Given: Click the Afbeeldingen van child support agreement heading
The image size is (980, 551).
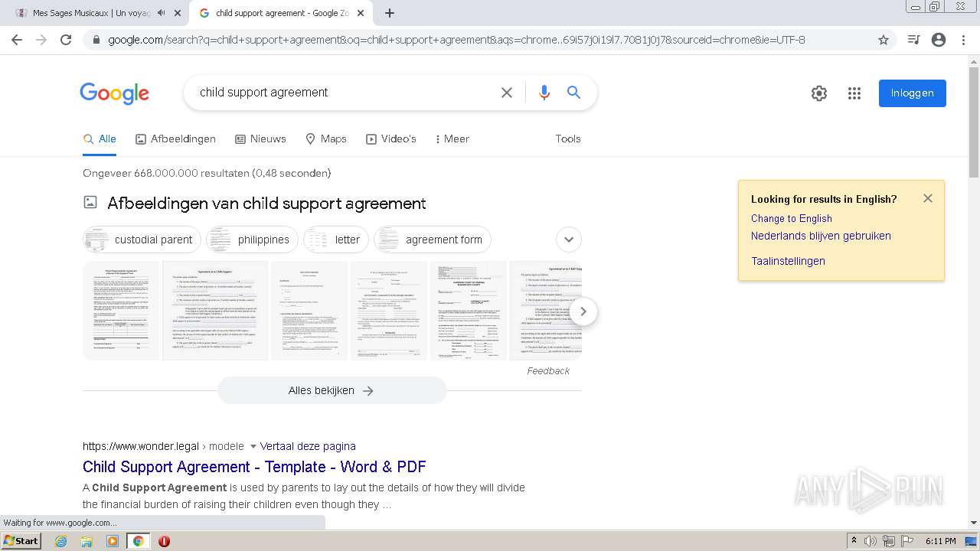Looking at the screenshot, I should tap(266, 204).
